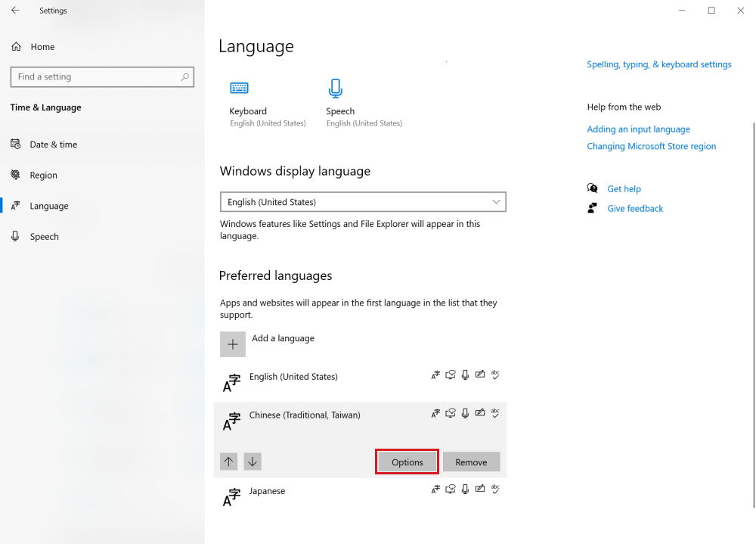Open Date & time settings
Viewport: 756px width, 544px height.
tap(44, 145)
